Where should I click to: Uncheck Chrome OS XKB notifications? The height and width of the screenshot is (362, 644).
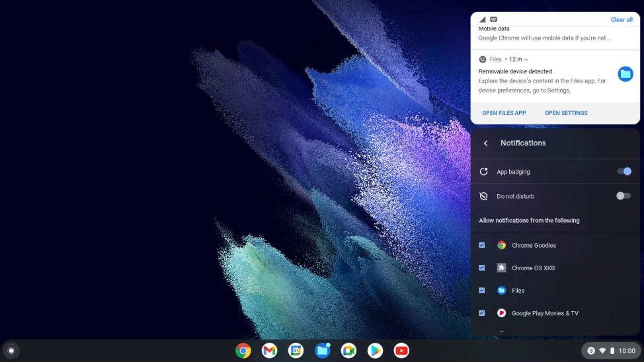point(482,268)
